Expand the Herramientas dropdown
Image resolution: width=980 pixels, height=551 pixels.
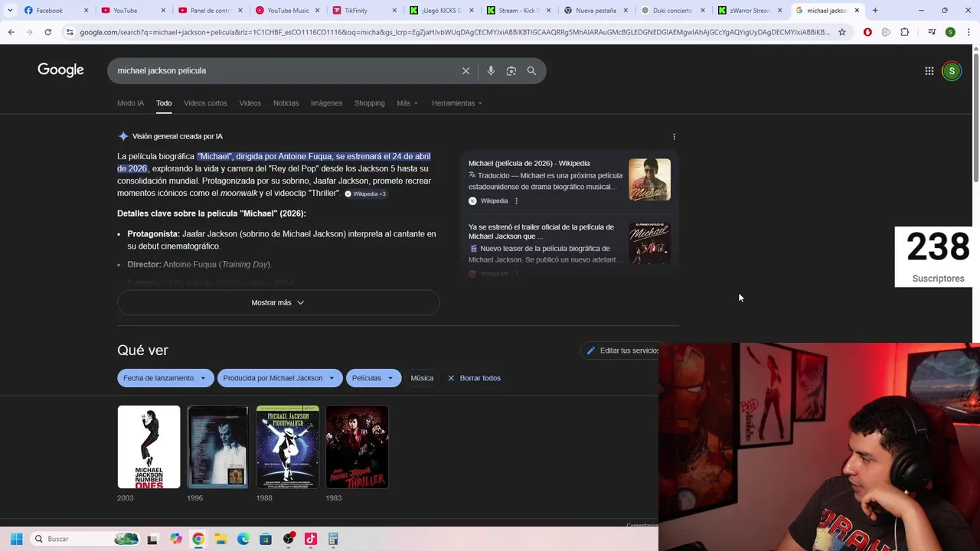pos(457,103)
